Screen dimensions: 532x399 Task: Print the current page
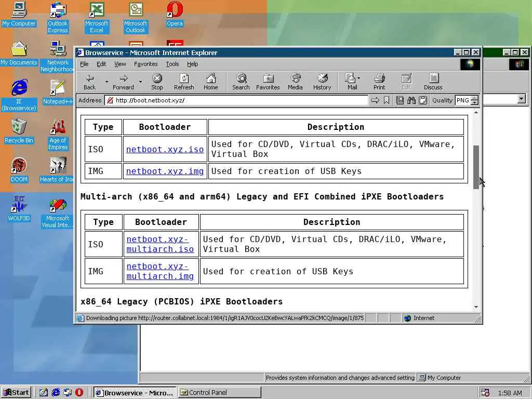[379, 82]
